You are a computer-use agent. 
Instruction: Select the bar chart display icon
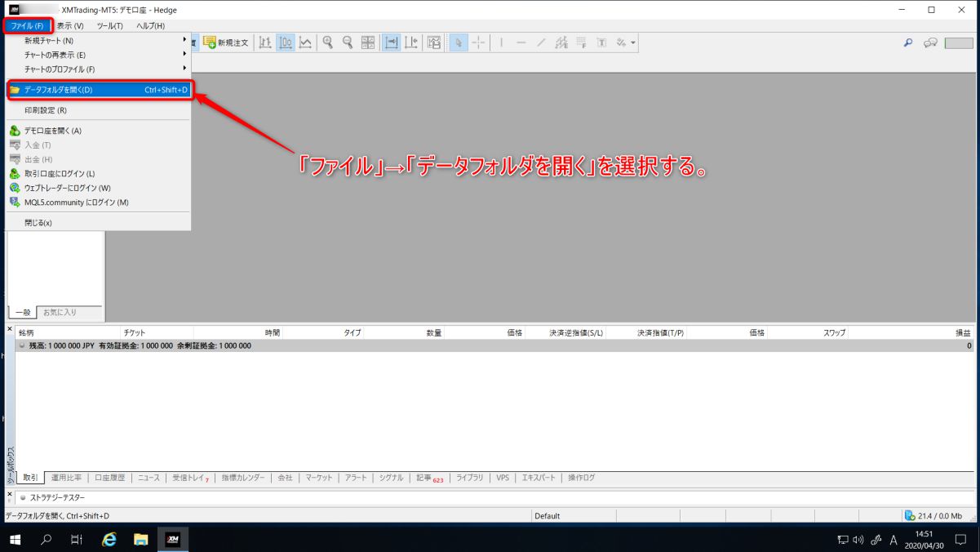coord(265,42)
